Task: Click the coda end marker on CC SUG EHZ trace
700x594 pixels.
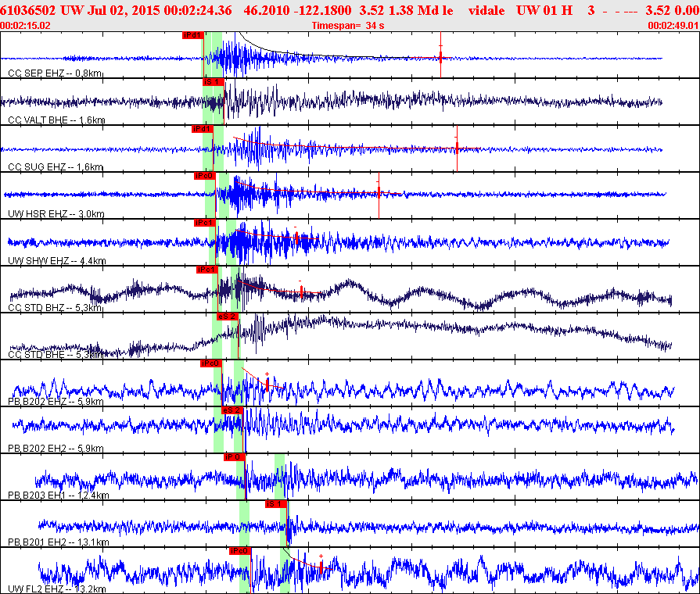Action: [x=457, y=148]
